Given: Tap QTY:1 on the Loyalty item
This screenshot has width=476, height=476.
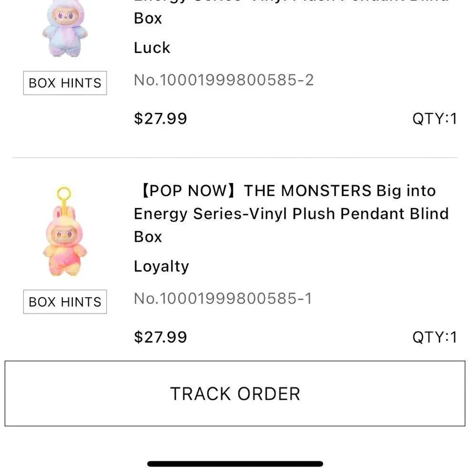Looking at the screenshot, I should click(435, 337).
